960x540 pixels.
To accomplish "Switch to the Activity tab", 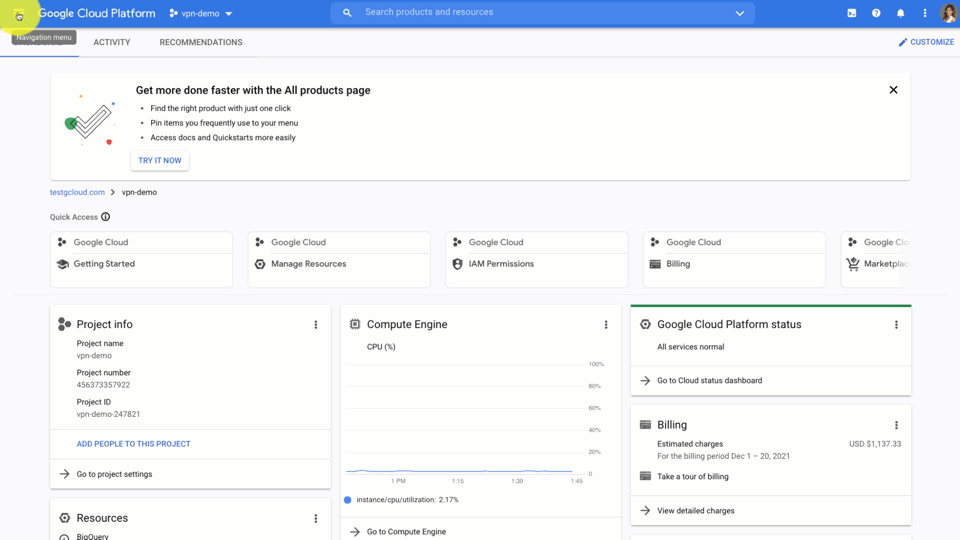I will click(112, 43).
